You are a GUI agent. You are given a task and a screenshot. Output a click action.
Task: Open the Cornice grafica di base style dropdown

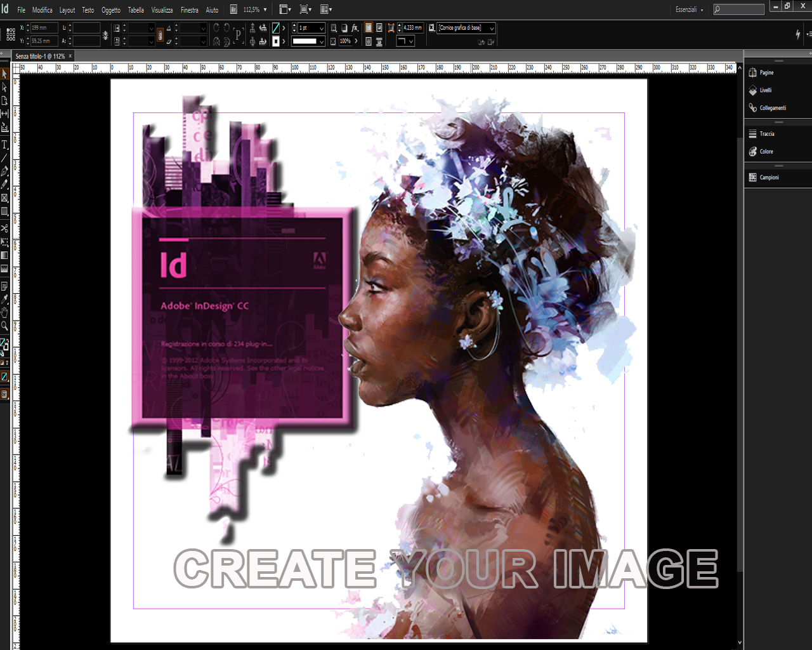(492, 29)
